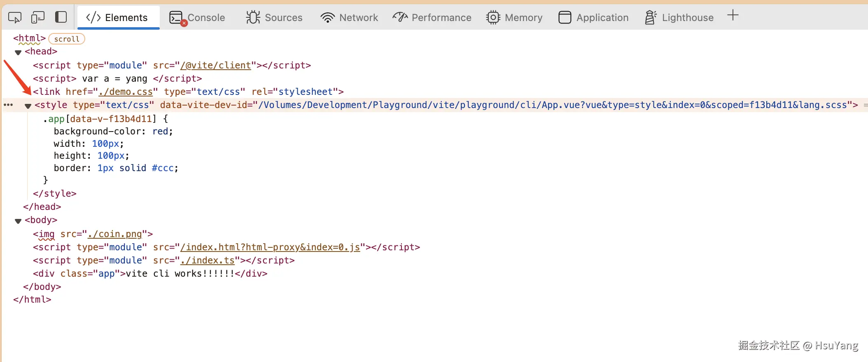Click the 'background-color: red;' line
The height and width of the screenshot is (362, 868).
pos(113,131)
